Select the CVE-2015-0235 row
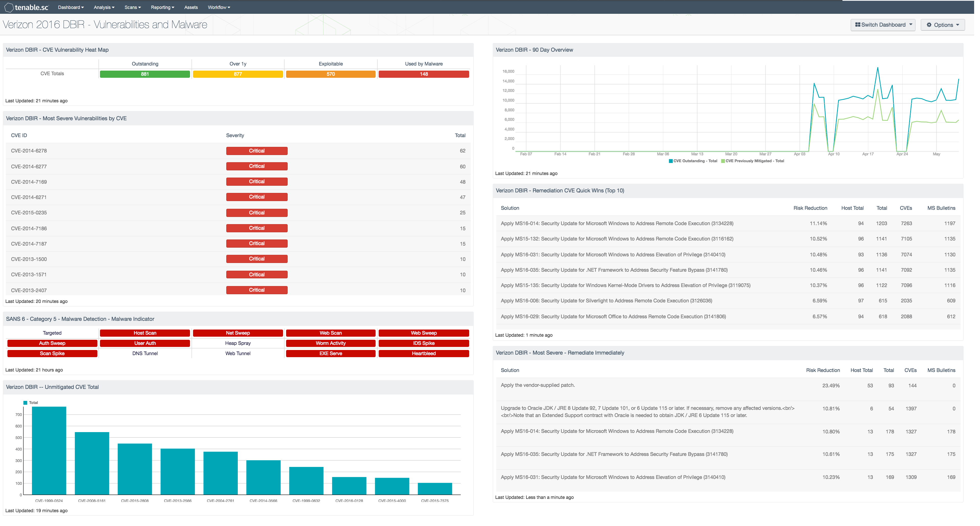980x526 pixels. tap(238, 213)
